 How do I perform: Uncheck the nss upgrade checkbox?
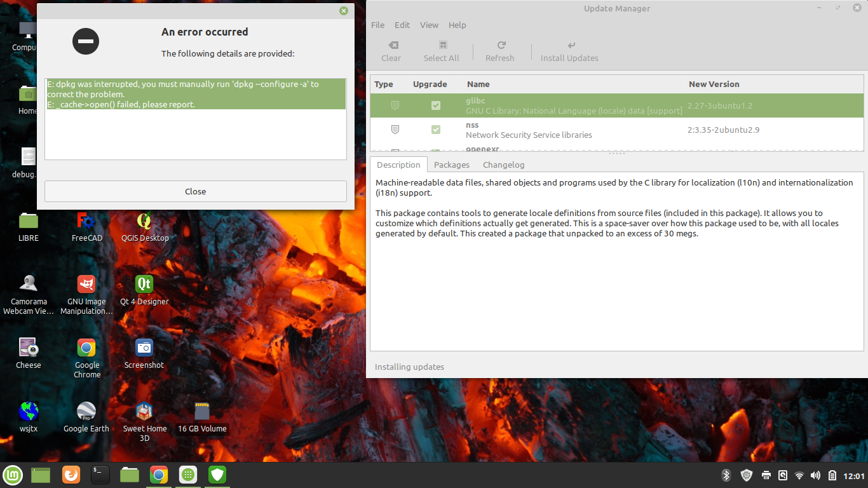click(436, 130)
